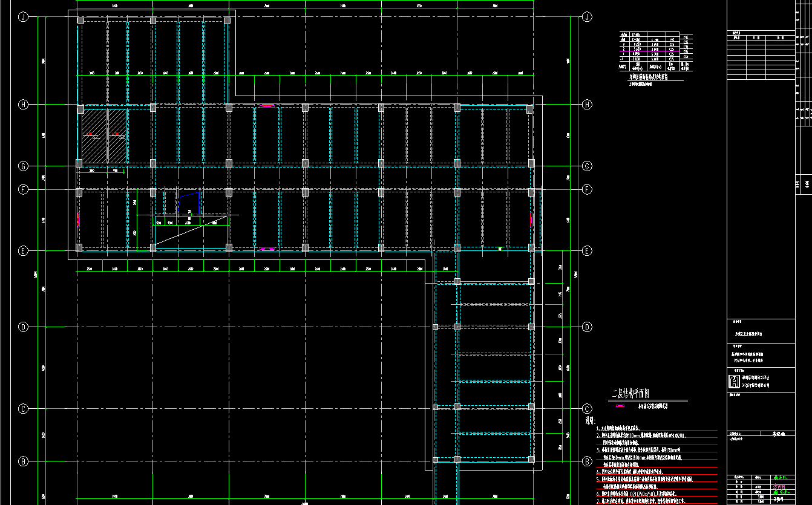Screen dimensions: 812x505
Task: Select the left-side grid axis bubble H
Action: [23, 105]
